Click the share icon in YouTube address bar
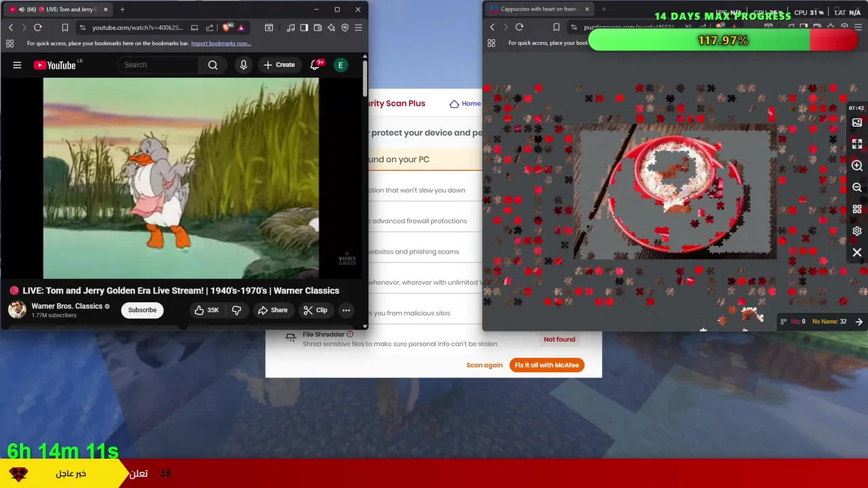Viewport: 868px width, 488px height. [x=210, y=28]
